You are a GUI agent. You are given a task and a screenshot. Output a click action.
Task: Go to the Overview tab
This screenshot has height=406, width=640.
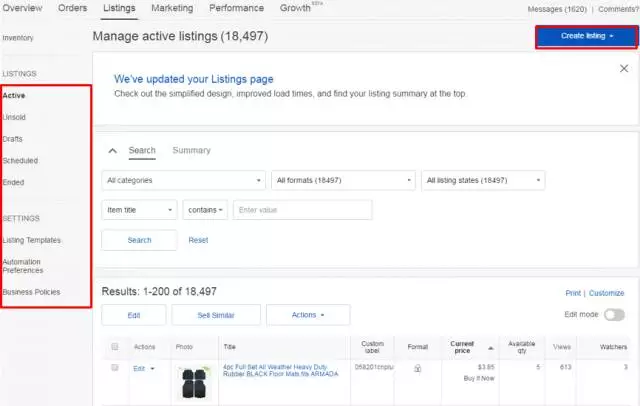22,8
